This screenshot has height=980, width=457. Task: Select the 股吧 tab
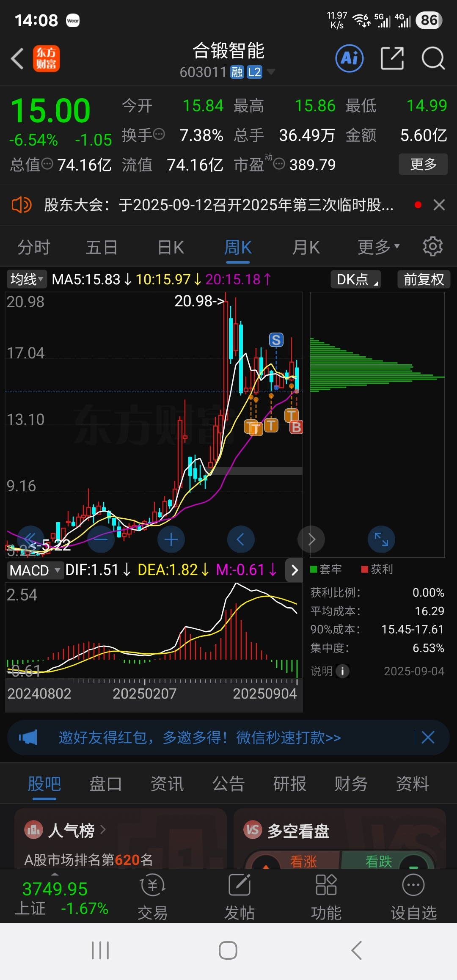[44, 784]
